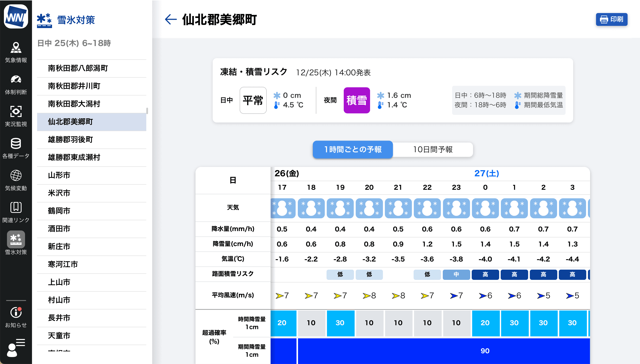Click the user account menu icon
The height and width of the screenshot is (364, 640).
[x=16, y=347]
